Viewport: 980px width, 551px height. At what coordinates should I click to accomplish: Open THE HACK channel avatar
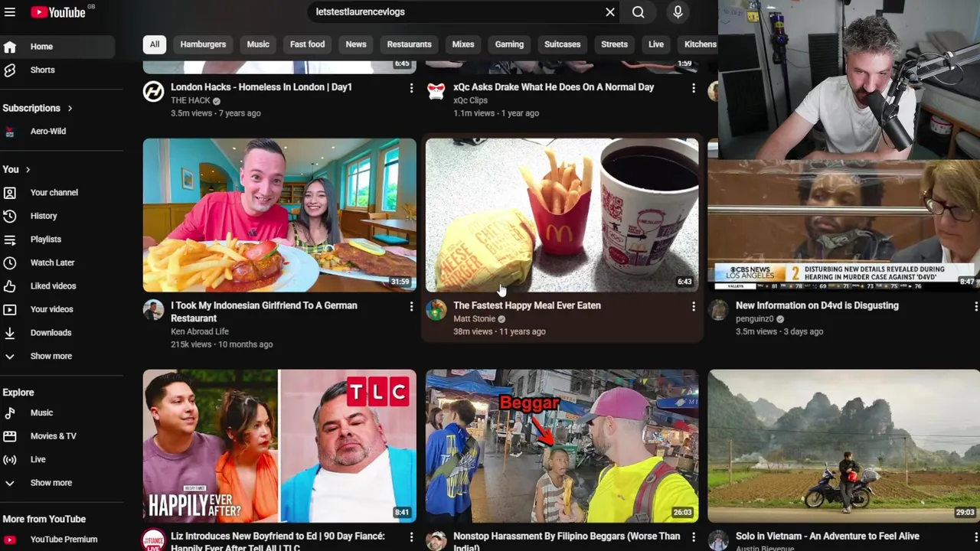(153, 92)
